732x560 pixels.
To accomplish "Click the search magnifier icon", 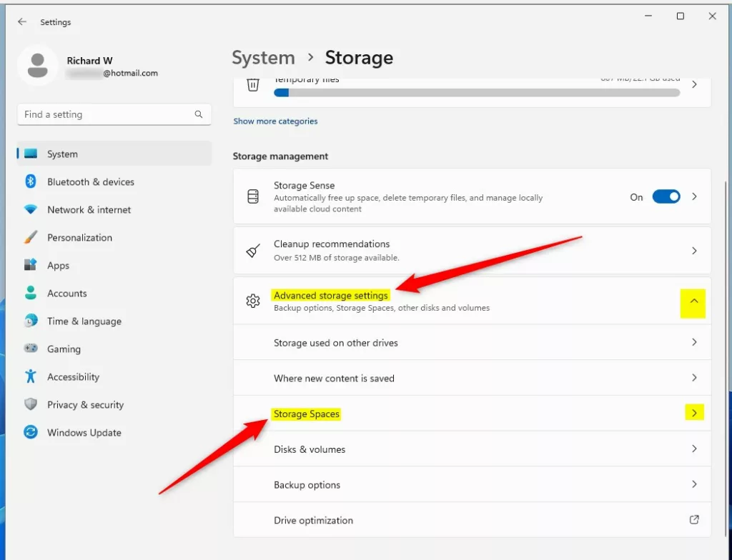I will [x=199, y=114].
